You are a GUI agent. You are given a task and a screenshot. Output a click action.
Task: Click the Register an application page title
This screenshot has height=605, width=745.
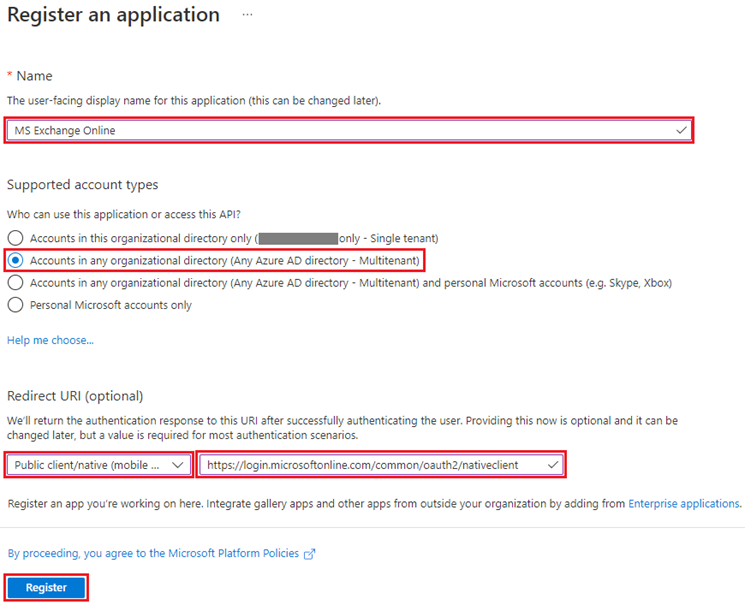113,15
